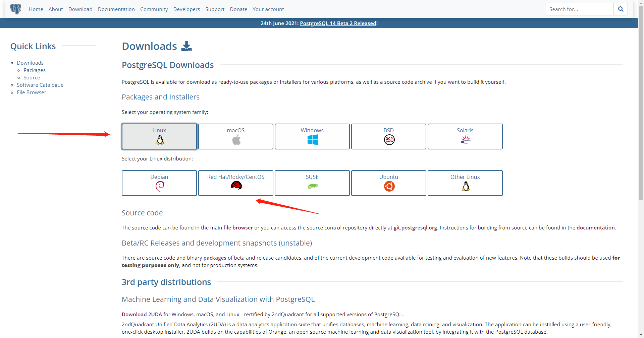This screenshot has width=644, height=338.
Task: Open the Home menu item
Action: 36,9
